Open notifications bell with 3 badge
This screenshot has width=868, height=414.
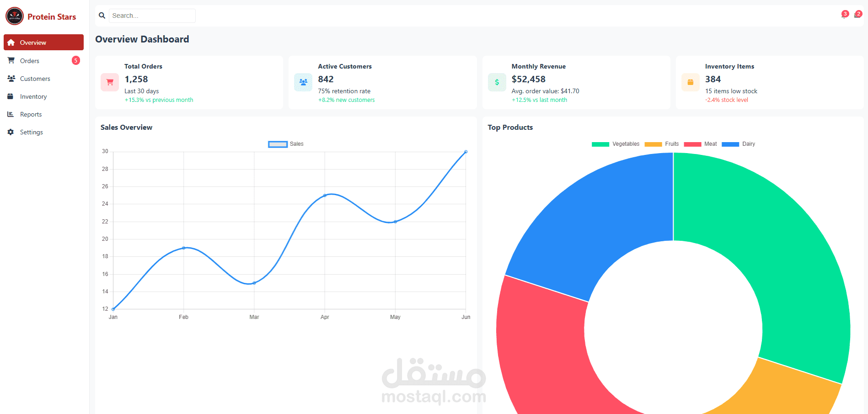(x=845, y=15)
